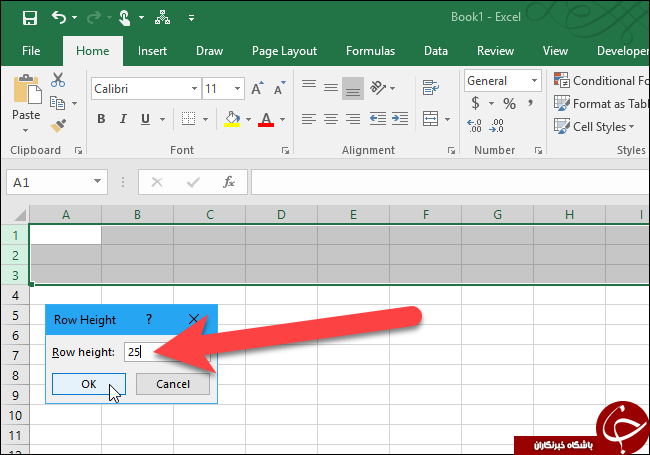Open the Number dialog launcher
Viewport: 650px width, 455px height.
pos(538,151)
